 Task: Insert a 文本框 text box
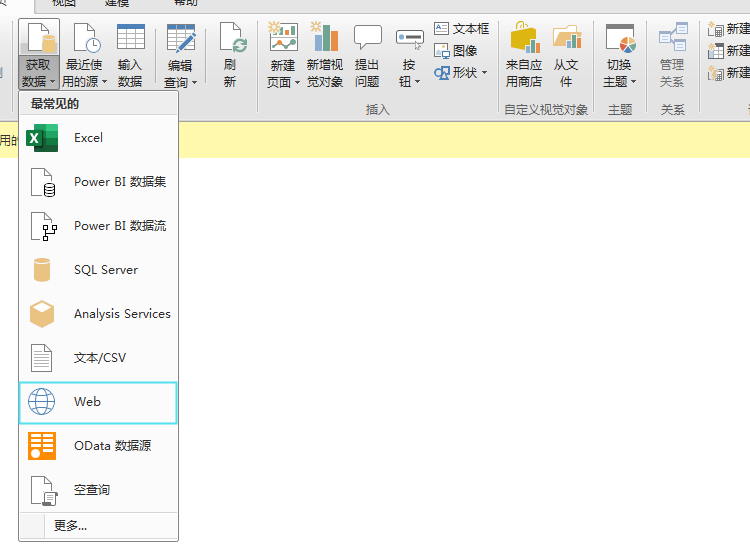462,29
